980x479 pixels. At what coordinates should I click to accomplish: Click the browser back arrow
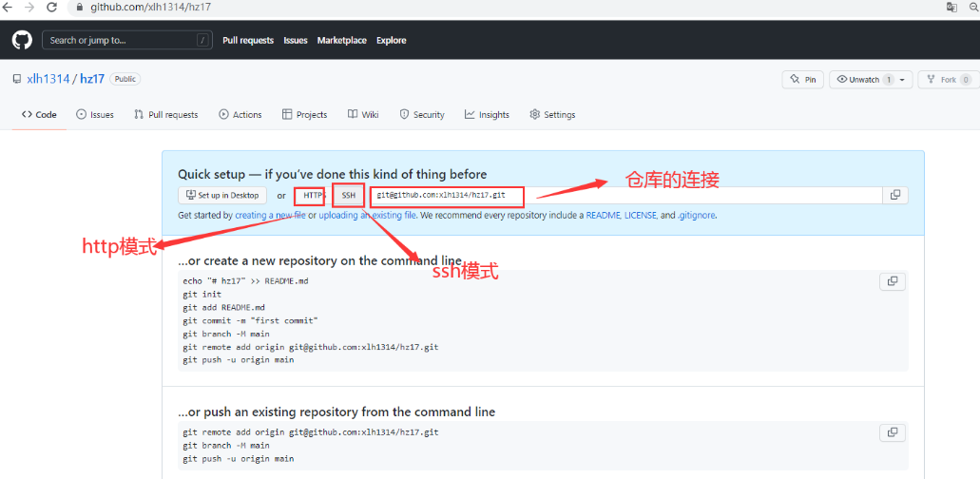9,8
